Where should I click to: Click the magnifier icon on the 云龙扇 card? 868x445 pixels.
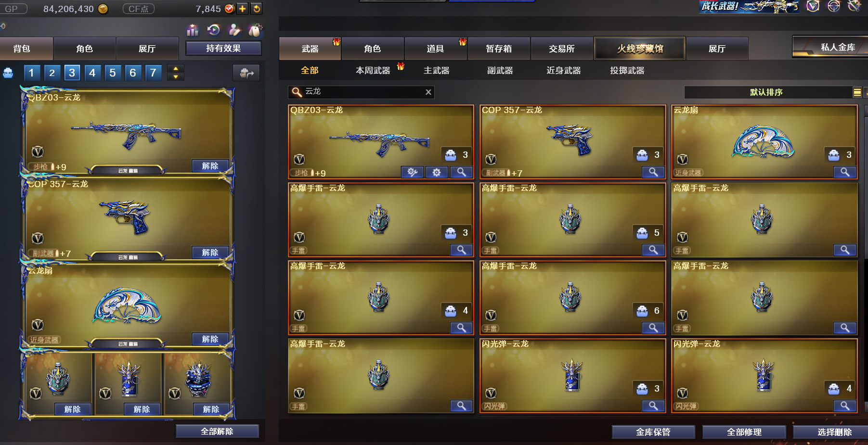(844, 172)
